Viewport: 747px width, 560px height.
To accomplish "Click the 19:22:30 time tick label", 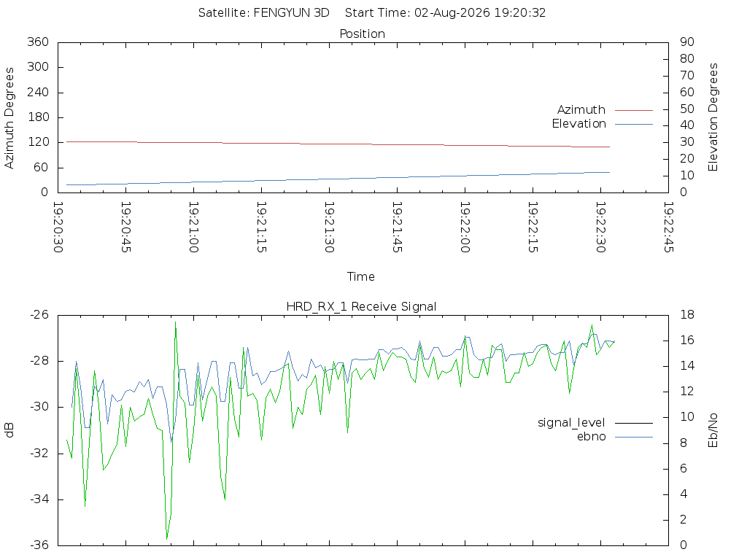I will point(601,227).
